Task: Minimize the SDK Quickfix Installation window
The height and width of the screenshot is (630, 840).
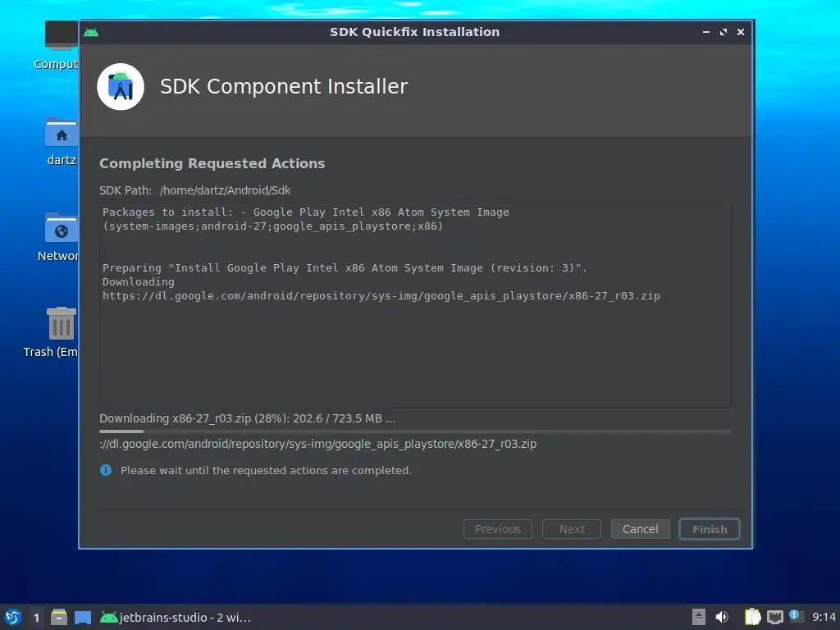Action: click(706, 32)
